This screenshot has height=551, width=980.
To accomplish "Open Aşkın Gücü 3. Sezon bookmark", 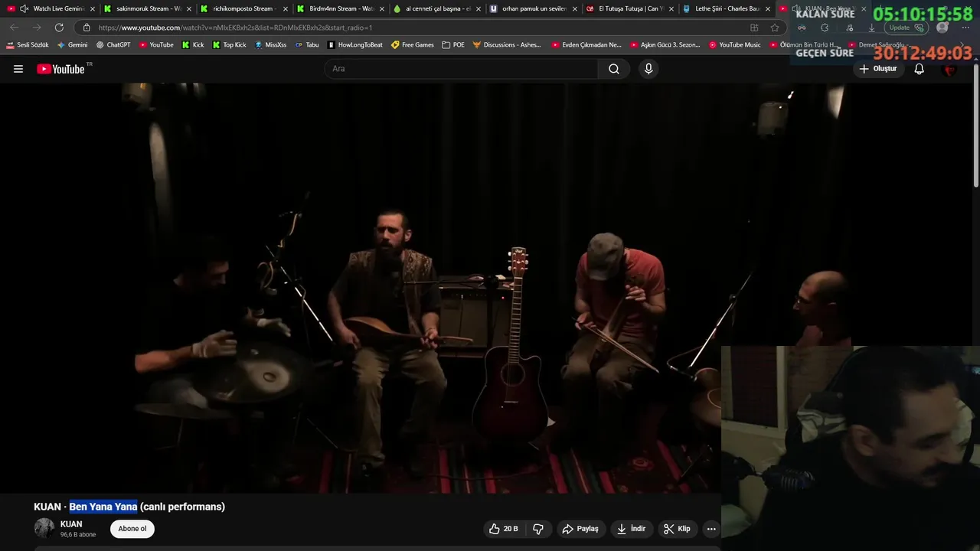I will pyautogui.click(x=665, y=45).
